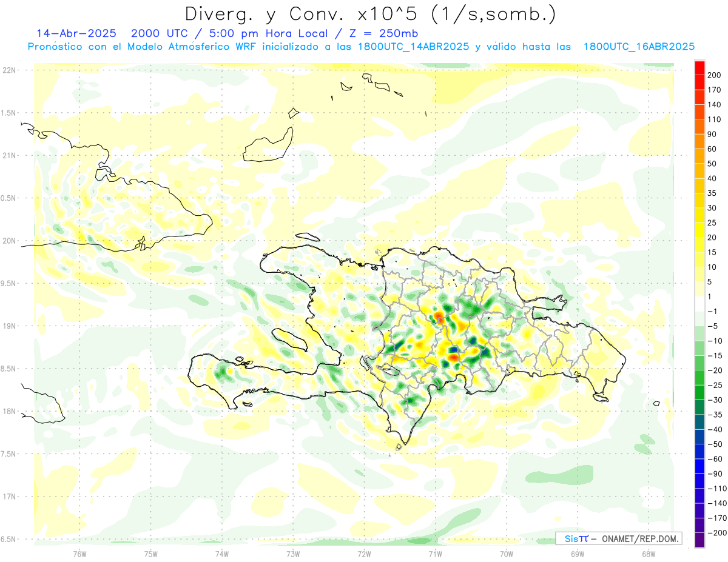Click the "-20" legend value
Viewport: 728px width, 562px height.
click(714, 370)
